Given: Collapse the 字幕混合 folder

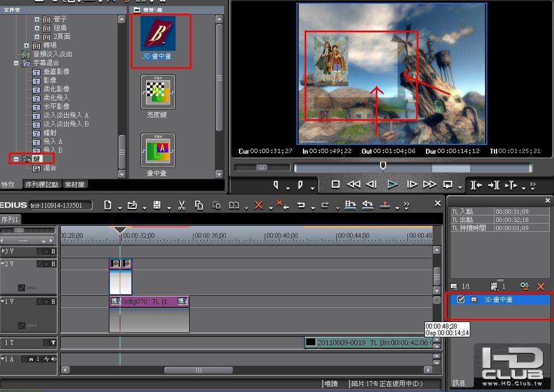Looking at the screenshot, I should (16, 63).
